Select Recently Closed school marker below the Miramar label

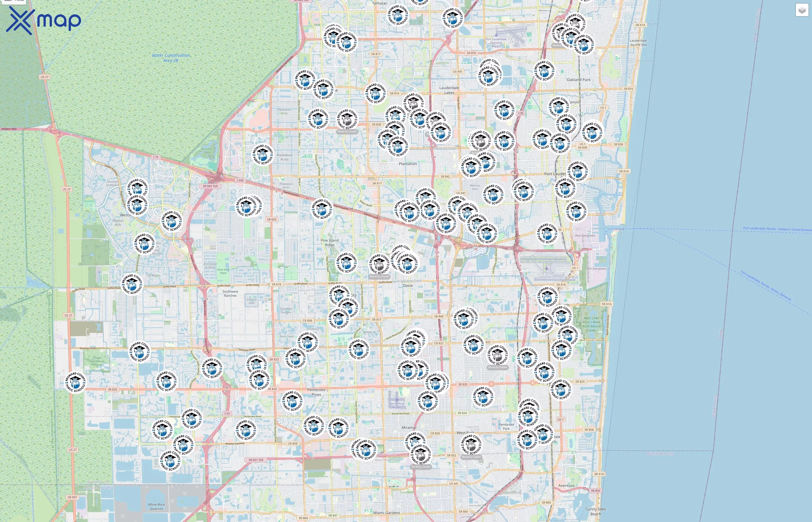pyautogui.click(x=421, y=454)
